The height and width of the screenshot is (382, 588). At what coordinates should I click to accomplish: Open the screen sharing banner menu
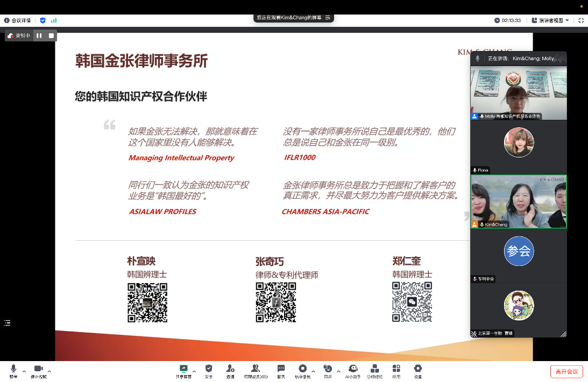pos(328,18)
